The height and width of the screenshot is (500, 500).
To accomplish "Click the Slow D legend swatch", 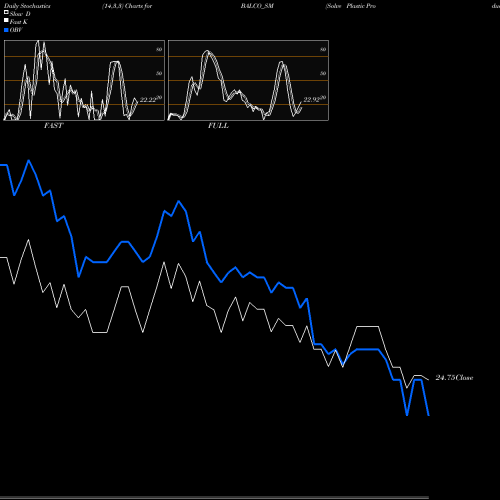I will 6,13.
